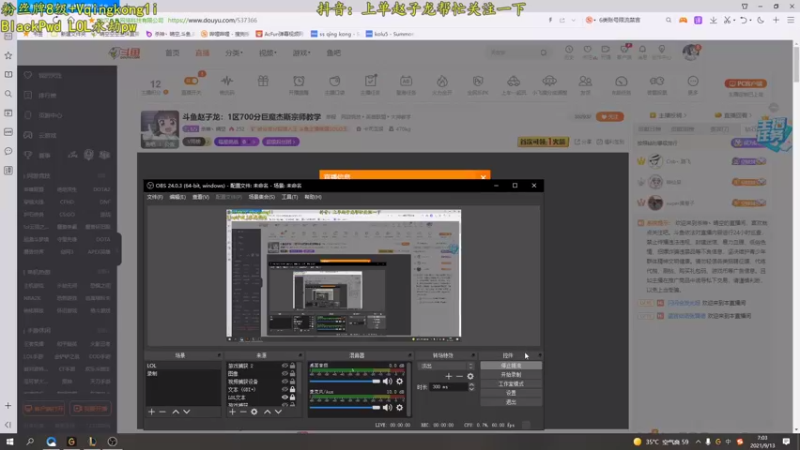Toggle visibility eye of second source row
This screenshot has width=800, height=450.
(x=285, y=373)
